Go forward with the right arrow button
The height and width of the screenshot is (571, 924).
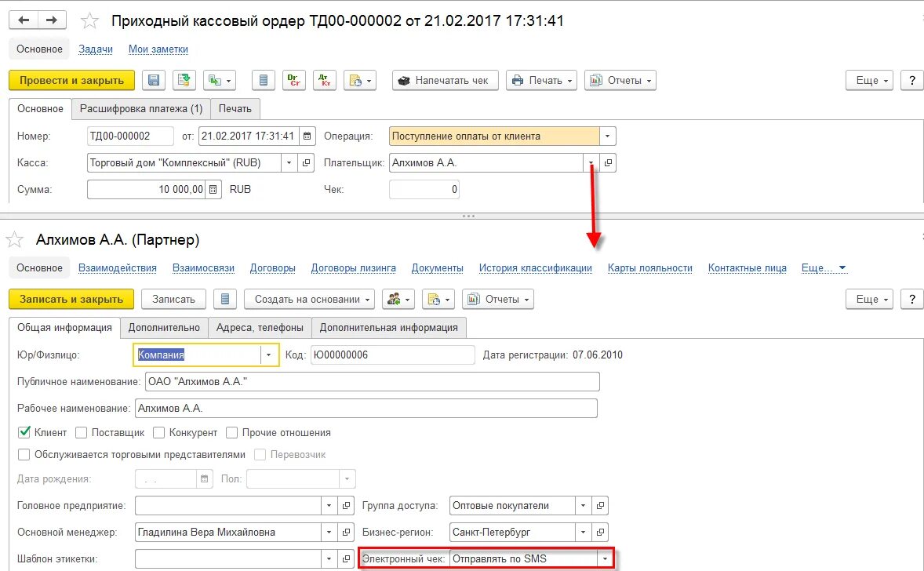pyautogui.click(x=52, y=20)
